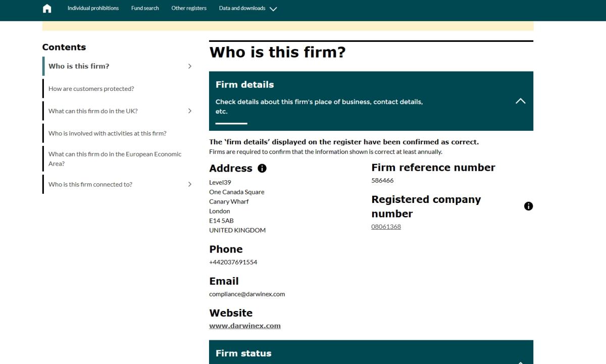This screenshot has height=364, width=606.
Task: Open Individual prohibitions menu item
Action: click(93, 9)
